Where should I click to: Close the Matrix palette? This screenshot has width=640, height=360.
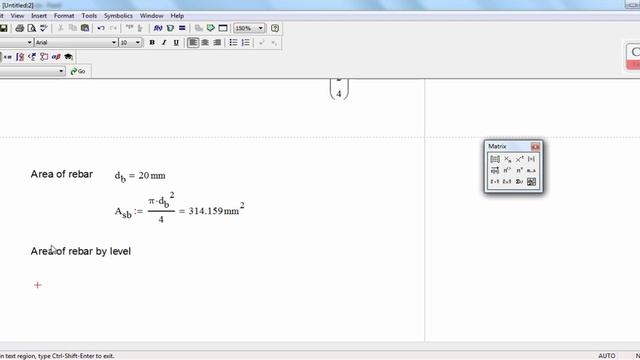coord(536,147)
